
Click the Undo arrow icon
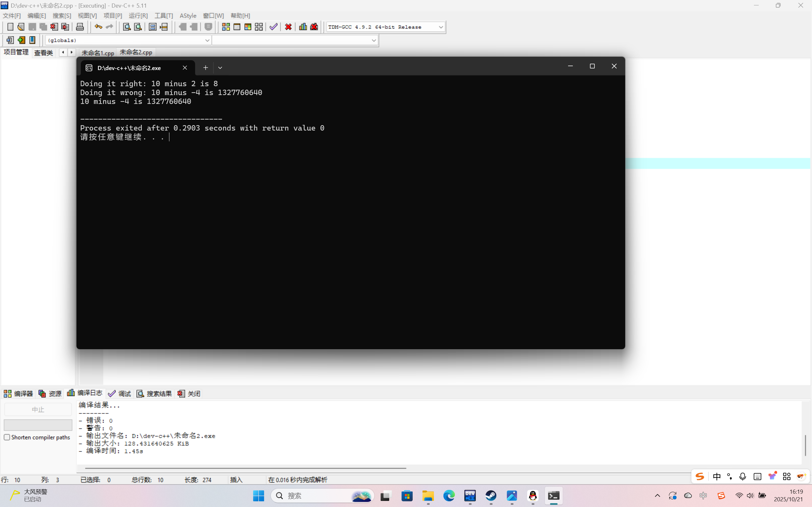98,27
